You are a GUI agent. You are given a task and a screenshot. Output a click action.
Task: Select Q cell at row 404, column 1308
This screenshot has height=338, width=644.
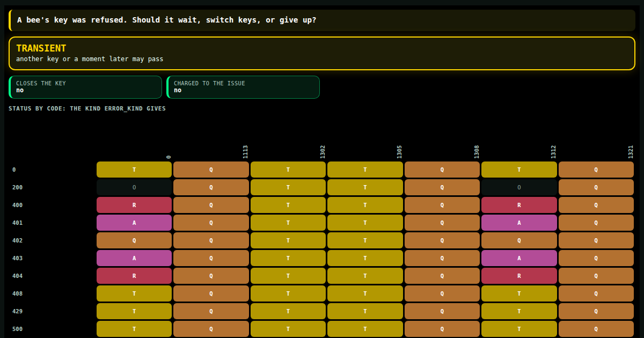click(442, 276)
